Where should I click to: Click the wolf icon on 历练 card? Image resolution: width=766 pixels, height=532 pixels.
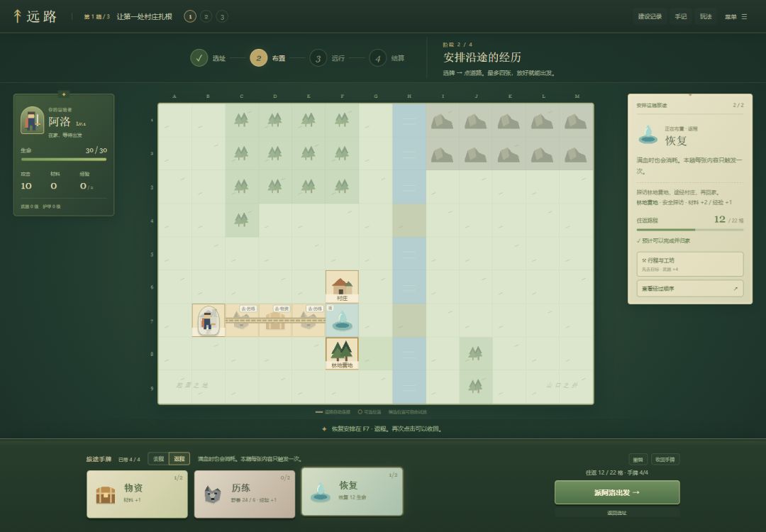[x=213, y=494]
